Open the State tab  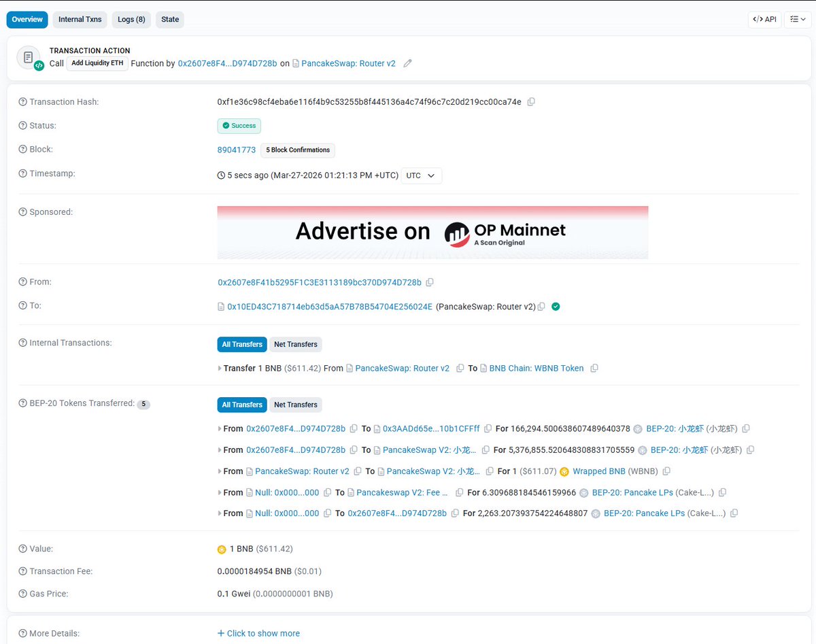point(170,19)
